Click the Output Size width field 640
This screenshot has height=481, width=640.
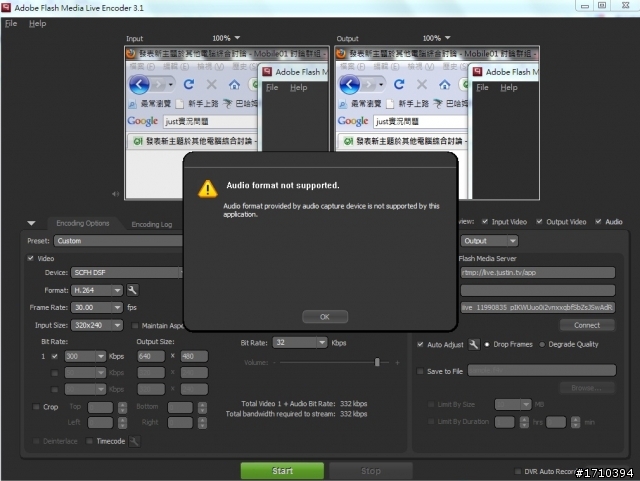(151, 356)
